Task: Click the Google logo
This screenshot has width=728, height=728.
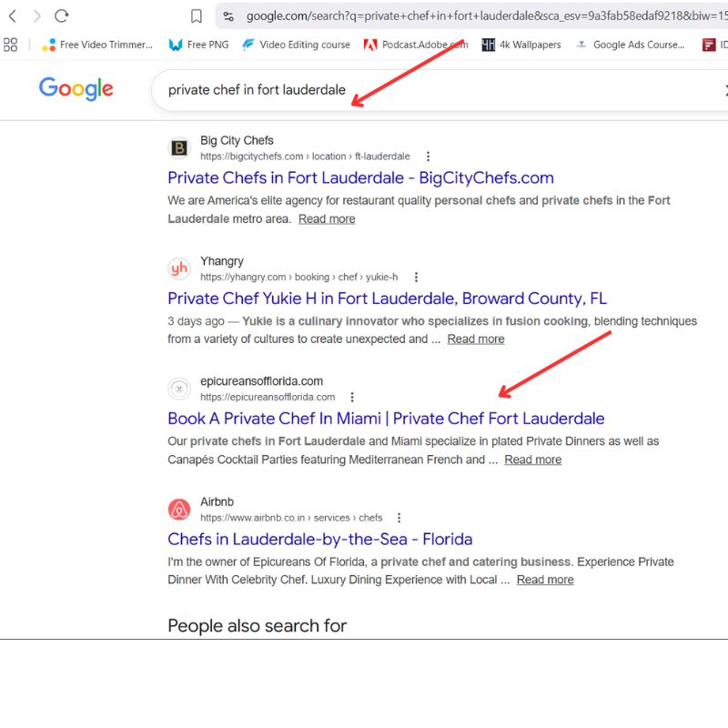Action: [76, 89]
